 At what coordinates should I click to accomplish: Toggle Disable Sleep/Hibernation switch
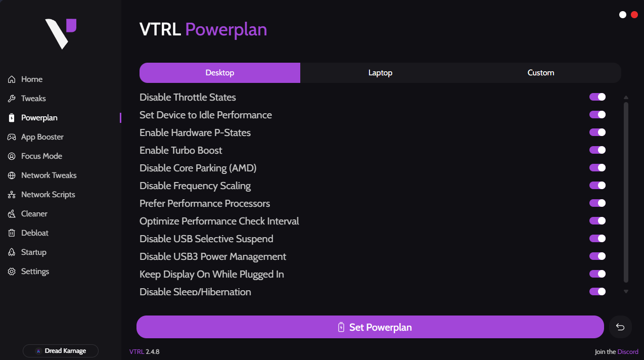(x=597, y=292)
